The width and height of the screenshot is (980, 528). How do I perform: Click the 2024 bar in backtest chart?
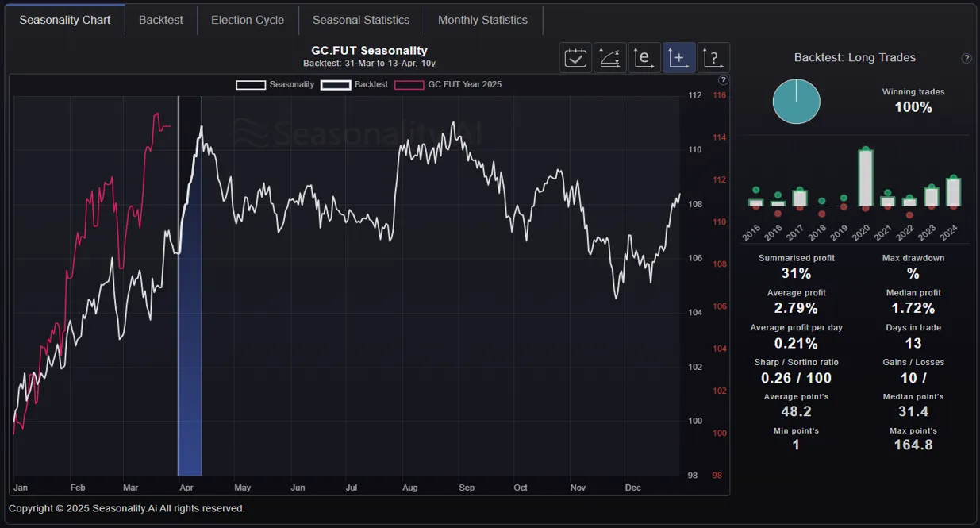click(953, 191)
